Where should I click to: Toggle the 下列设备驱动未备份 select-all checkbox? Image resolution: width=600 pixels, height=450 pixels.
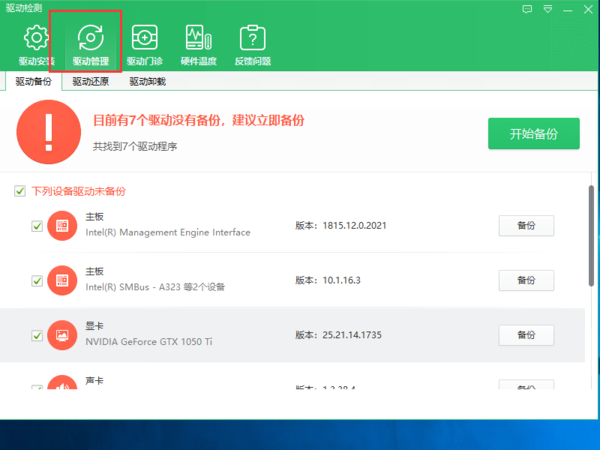click(19, 191)
